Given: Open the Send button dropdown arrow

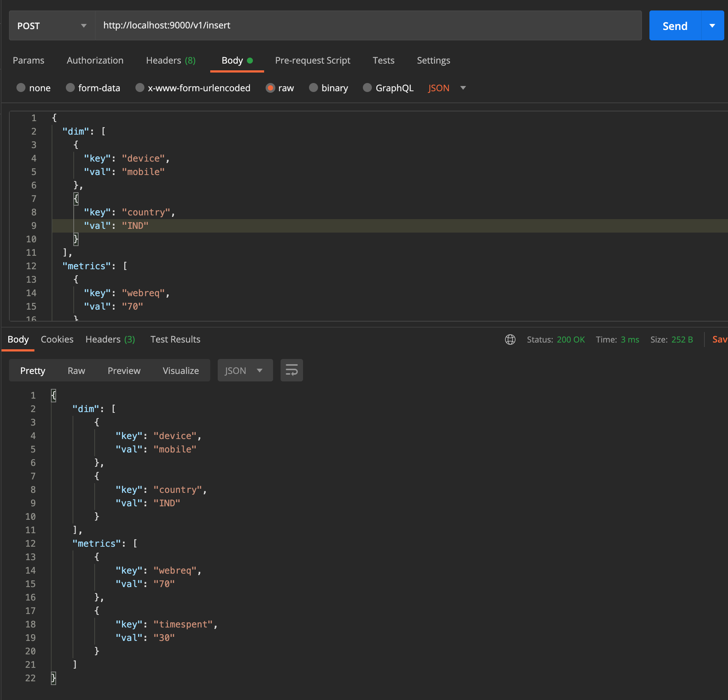Looking at the screenshot, I should pos(713,25).
